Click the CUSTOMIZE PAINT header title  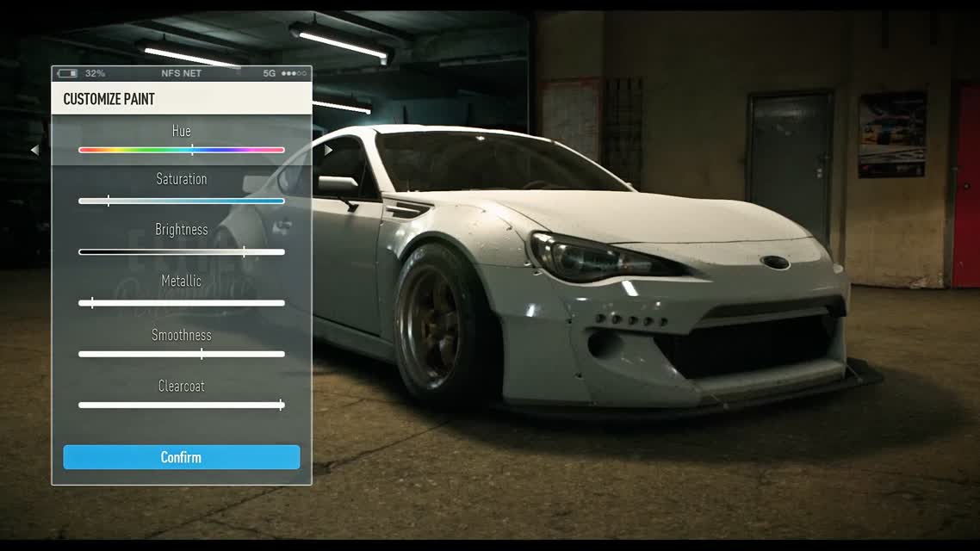[109, 99]
